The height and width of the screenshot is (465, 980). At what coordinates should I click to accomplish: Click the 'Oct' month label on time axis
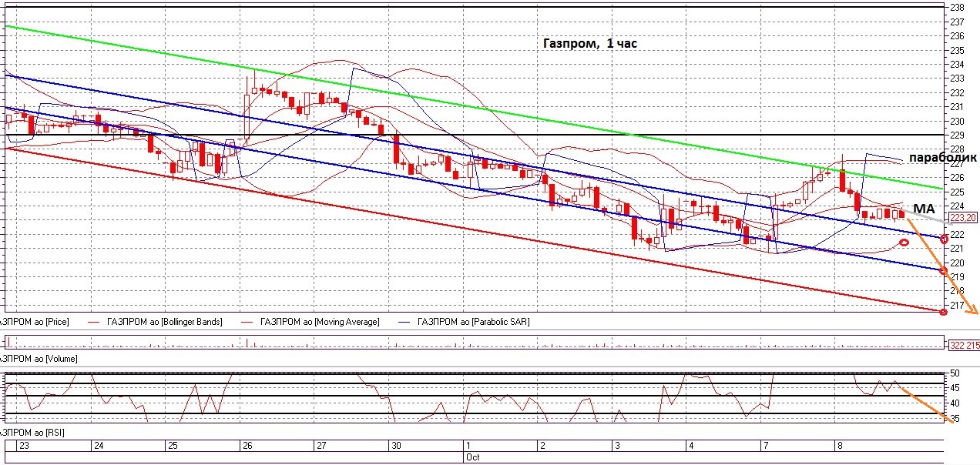[473, 457]
